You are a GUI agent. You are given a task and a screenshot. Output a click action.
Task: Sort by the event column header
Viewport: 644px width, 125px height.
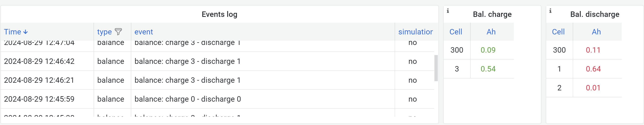pos(143,32)
